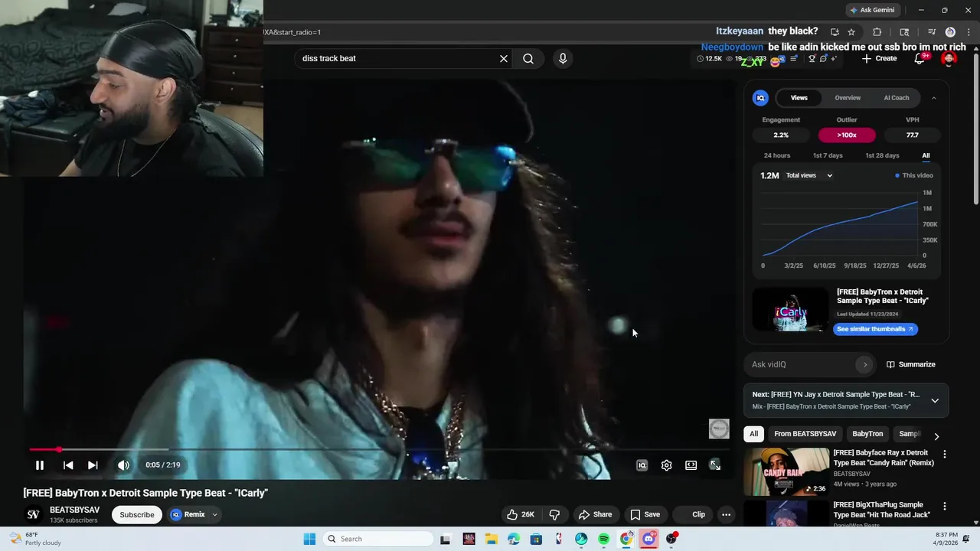980x551 pixels.
Task: Focus the Ask vidIQ input
Action: 800,364
